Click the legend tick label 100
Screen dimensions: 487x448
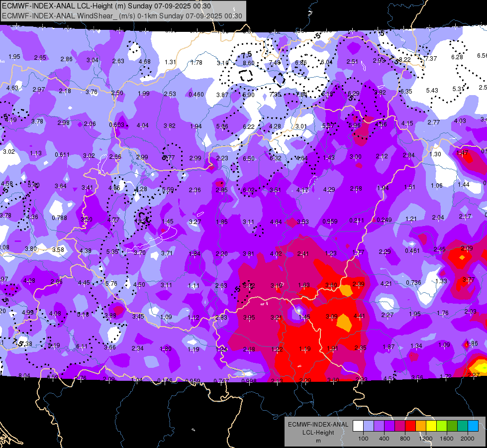point(363,439)
